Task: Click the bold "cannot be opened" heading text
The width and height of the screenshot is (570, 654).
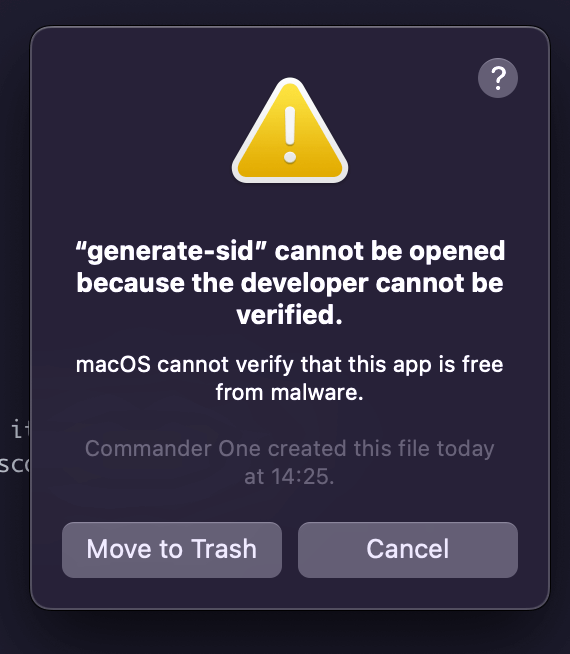Action: [x=390, y=251]
